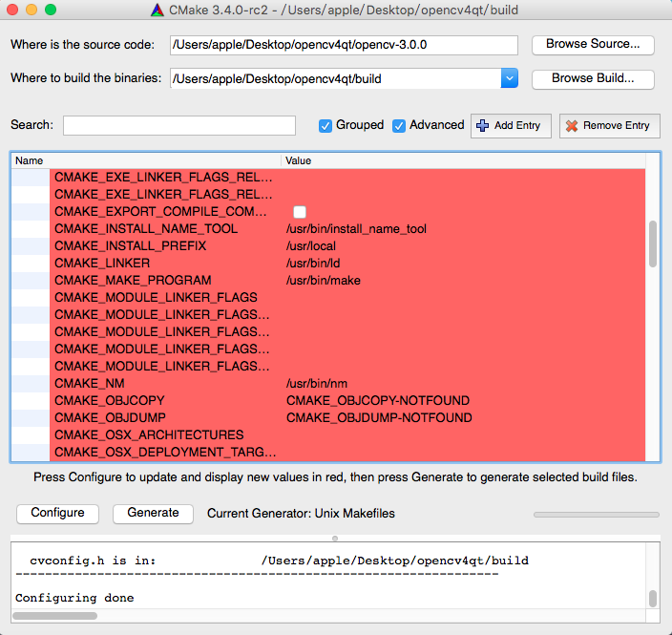
Task: Click the plus icon on Add Entry
Action: (x=482, y=126)
